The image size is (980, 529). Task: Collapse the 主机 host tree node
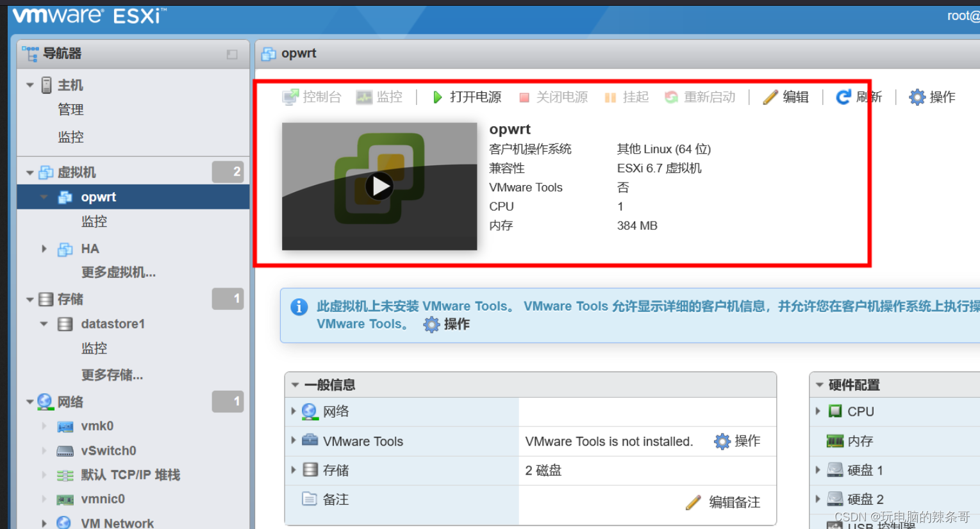[x=30, y=85]
